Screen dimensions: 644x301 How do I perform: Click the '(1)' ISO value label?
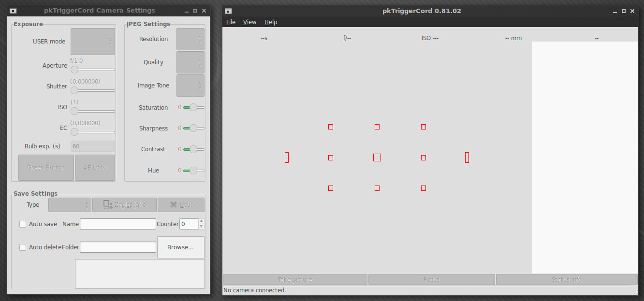tap(74, 102)
